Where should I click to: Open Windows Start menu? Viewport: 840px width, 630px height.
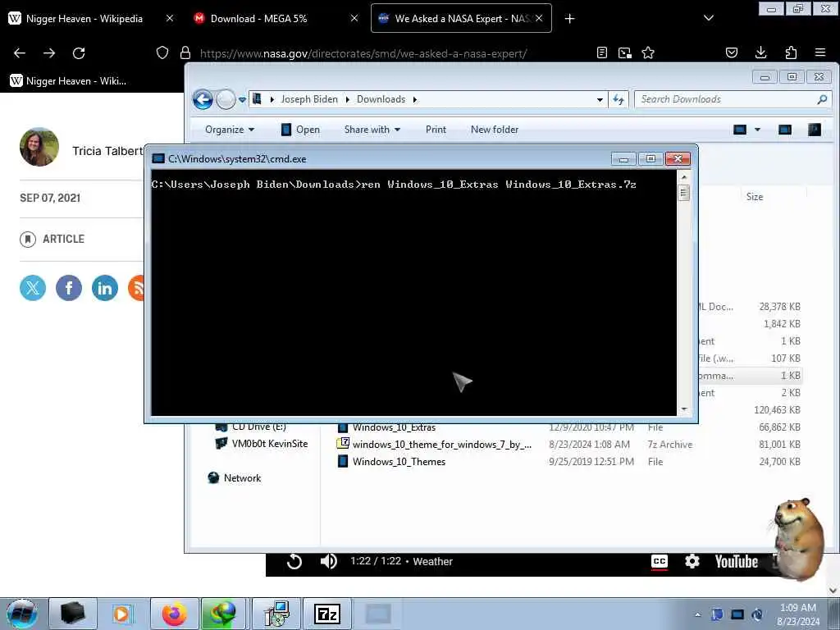coord(21,614)
